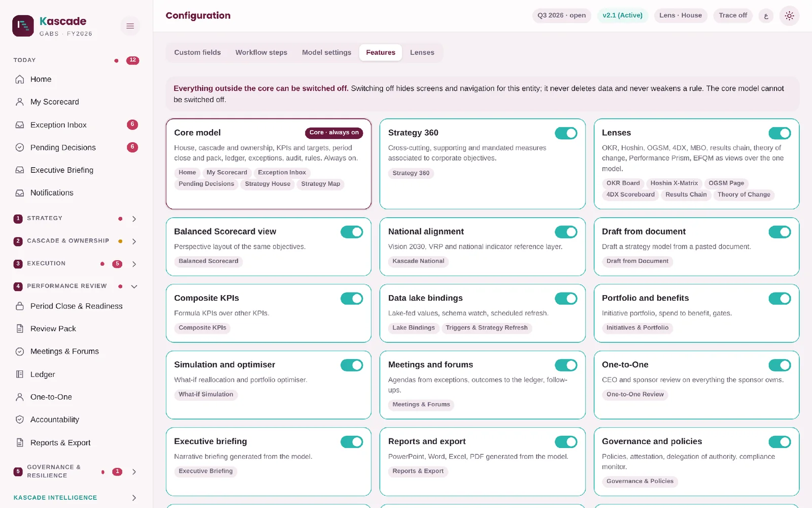The image size is (812, 508).
Task: Expand the Execution section chevron
Action: [134, 264]
